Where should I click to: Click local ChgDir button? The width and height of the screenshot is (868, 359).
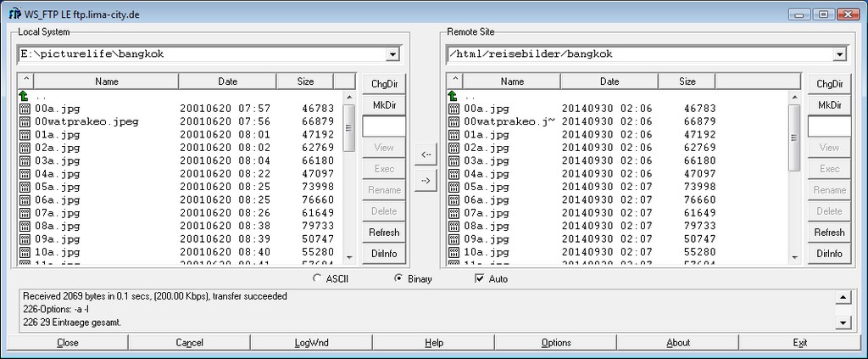pos(384,84)
